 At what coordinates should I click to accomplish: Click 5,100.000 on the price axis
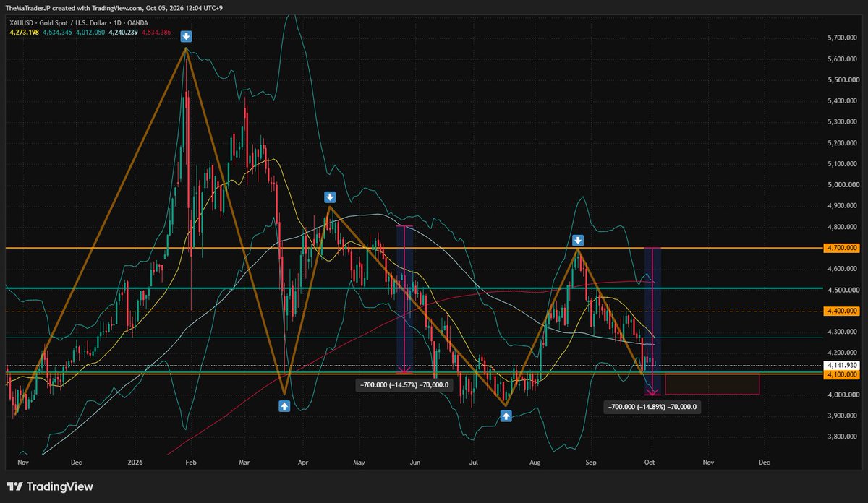pos(842,164)
